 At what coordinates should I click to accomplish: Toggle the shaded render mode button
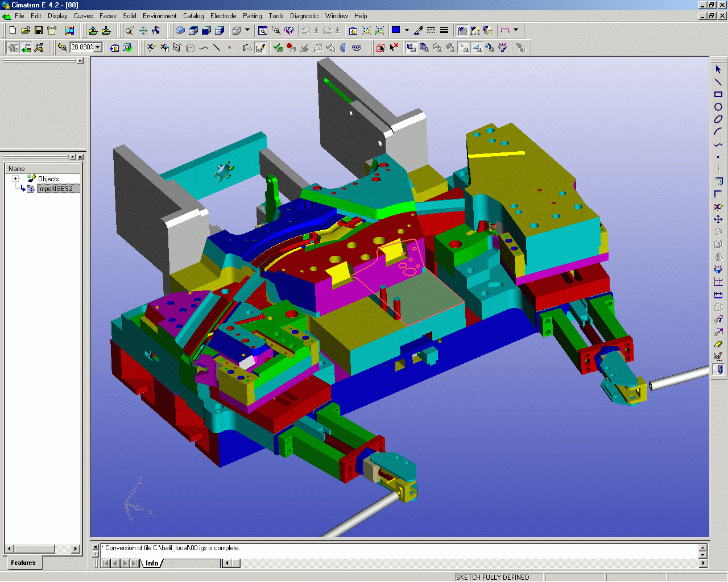(x=180, y=31)
